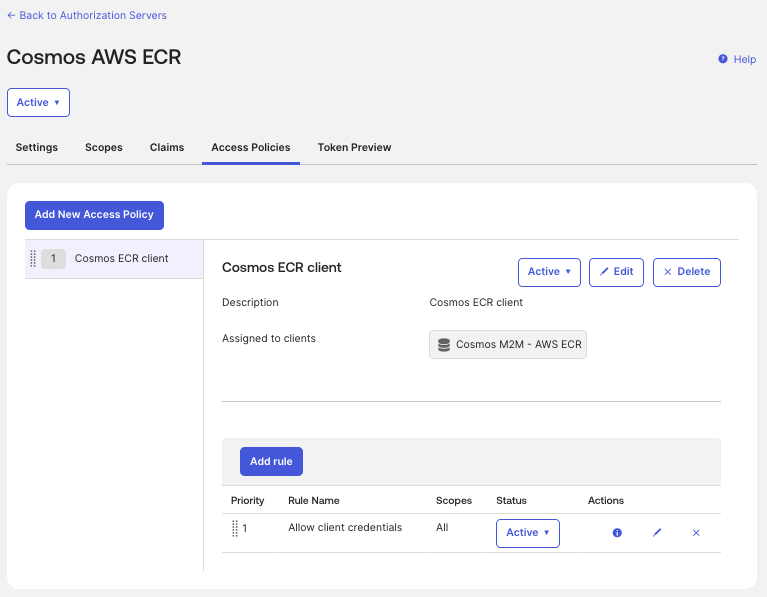Click the Delete button for the policy

pos(687,272)
